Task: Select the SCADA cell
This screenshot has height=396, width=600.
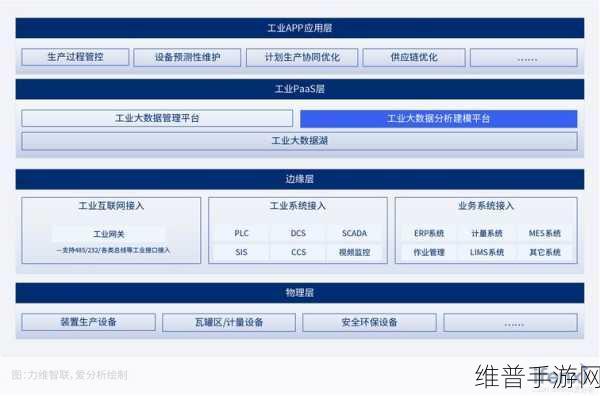Action: click(354, 233)
